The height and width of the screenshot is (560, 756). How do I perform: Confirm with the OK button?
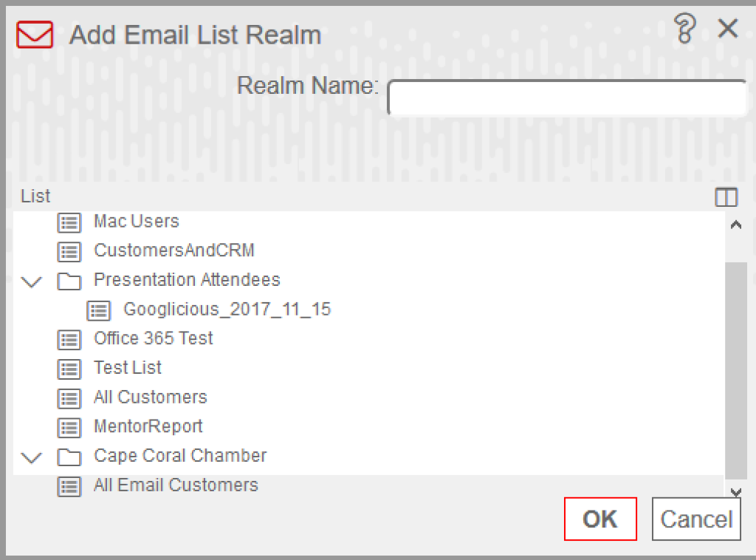[600, 519]
